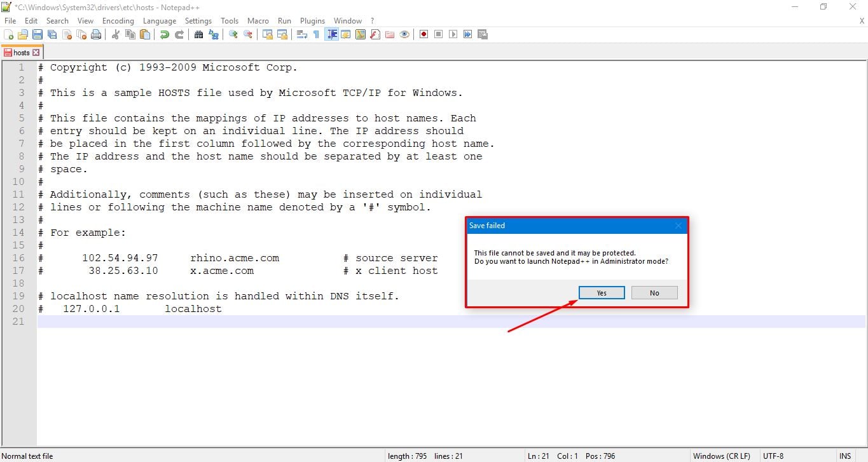Toggle synchronize vertical scrolling icon
This screenshot has width=868, height=462.
[268, 35]
